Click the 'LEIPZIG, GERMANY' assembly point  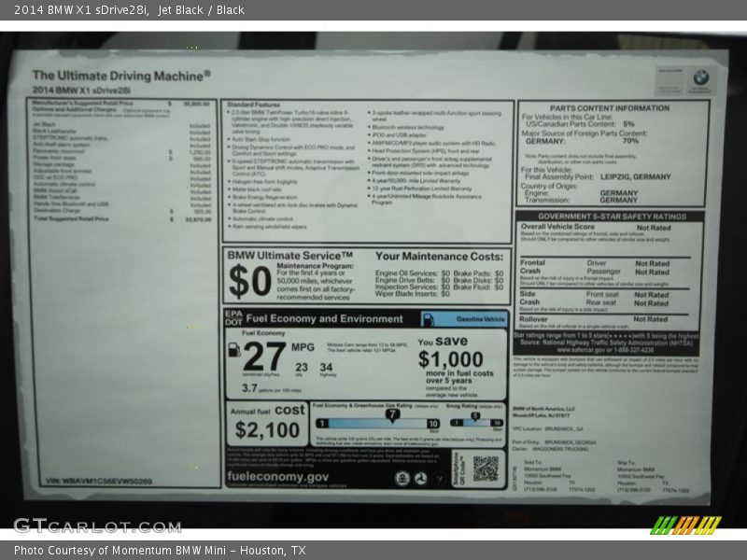635,176
